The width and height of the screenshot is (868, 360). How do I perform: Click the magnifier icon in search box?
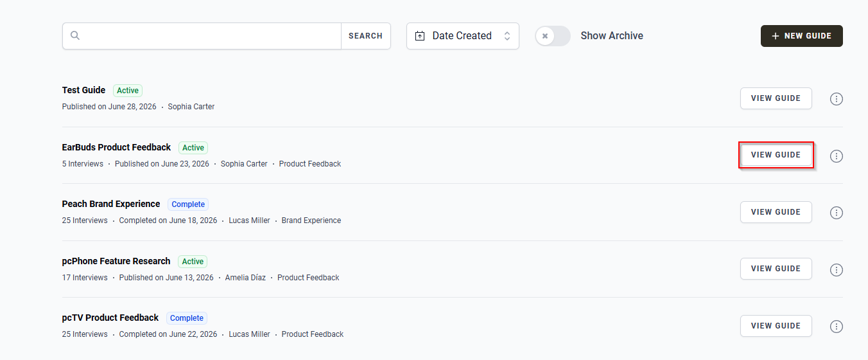75,35
